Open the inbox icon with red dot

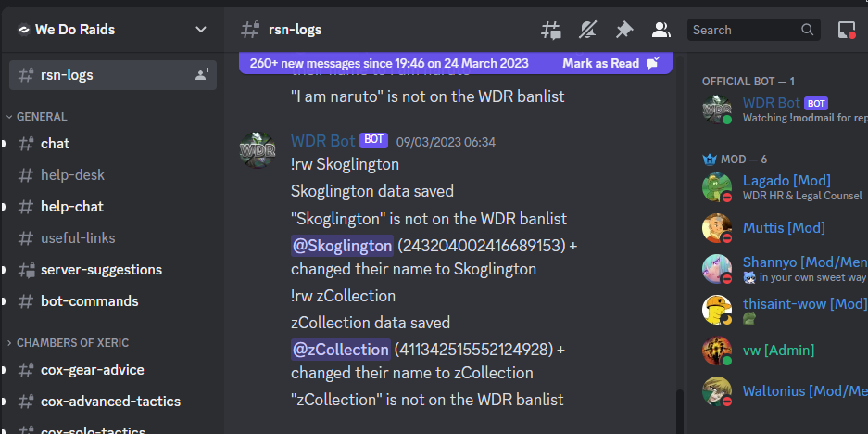(847, 30)
